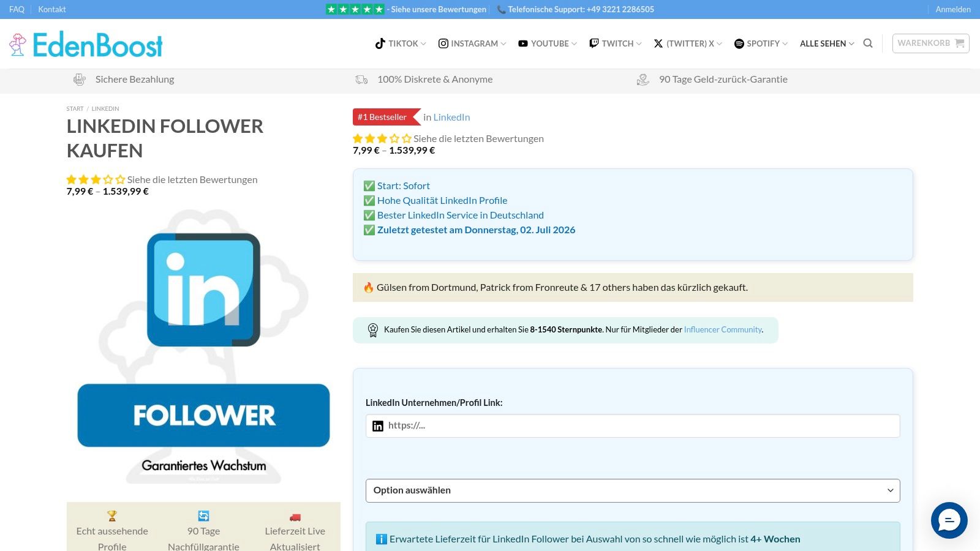Open the Kontakt link

pos(52,9)
